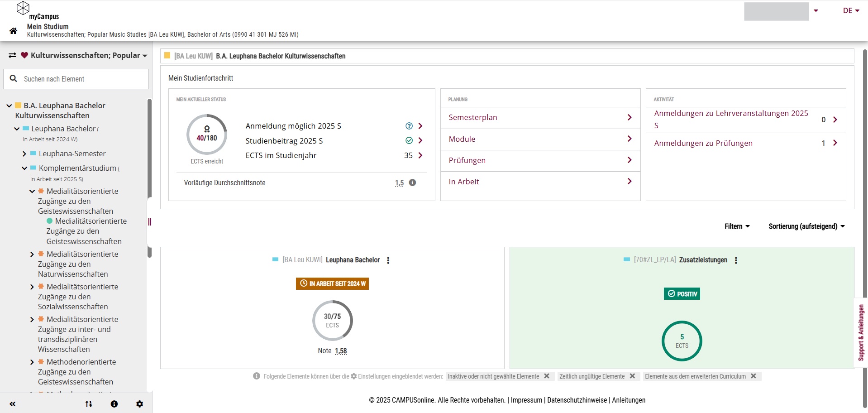Open three-dot menu for Leuphana Bachelor card
This screenshot has width=868, height=413.
click(388, 260)
